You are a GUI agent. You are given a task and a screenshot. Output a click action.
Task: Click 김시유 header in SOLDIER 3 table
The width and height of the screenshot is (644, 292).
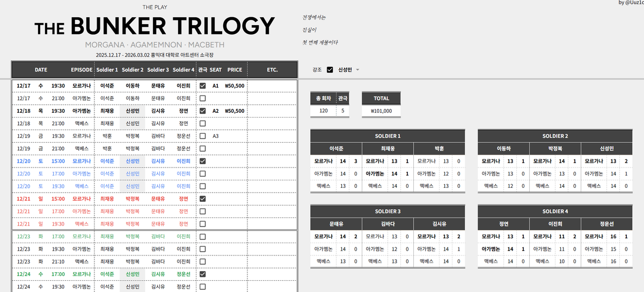coord(440,224)
